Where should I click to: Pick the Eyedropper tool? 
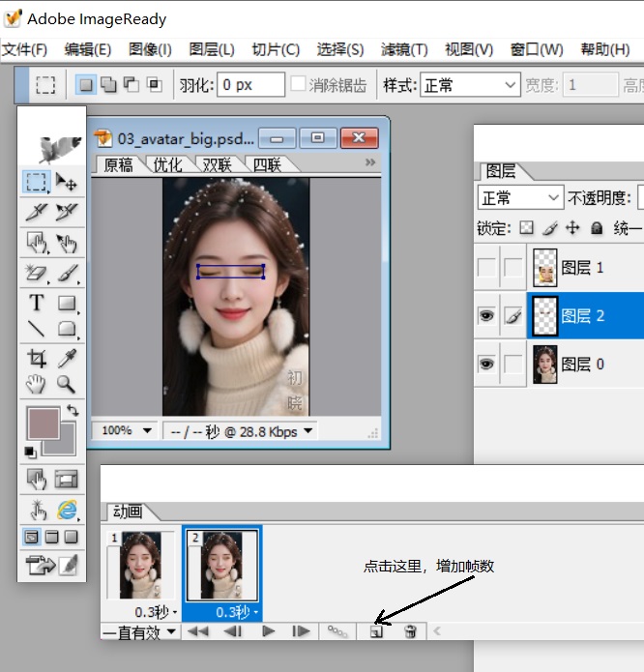point(67,359)
